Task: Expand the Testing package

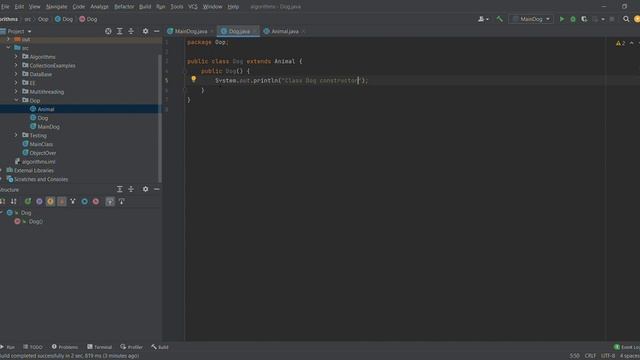Action: 16,135
